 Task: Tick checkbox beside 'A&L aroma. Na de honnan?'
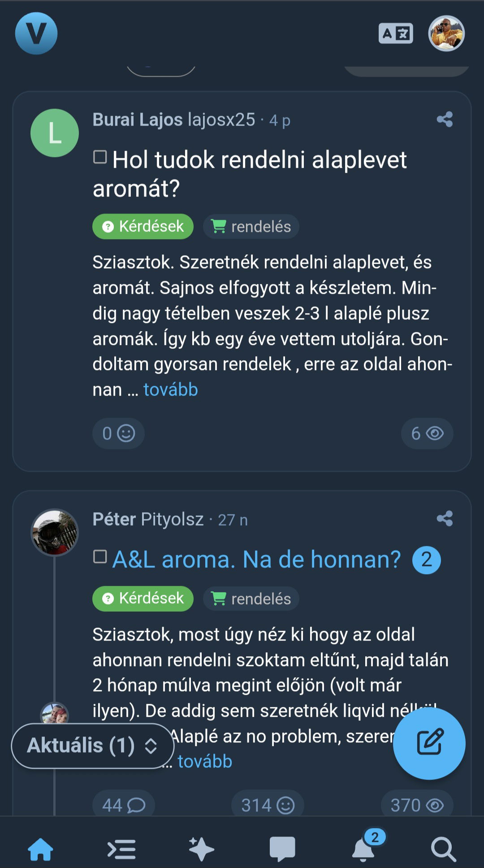pos(100,557)
